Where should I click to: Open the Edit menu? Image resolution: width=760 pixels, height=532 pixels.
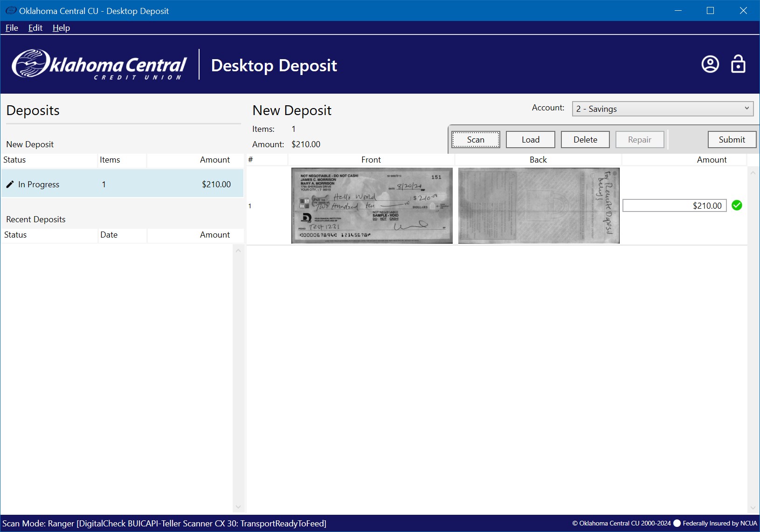tap(35, 28)
